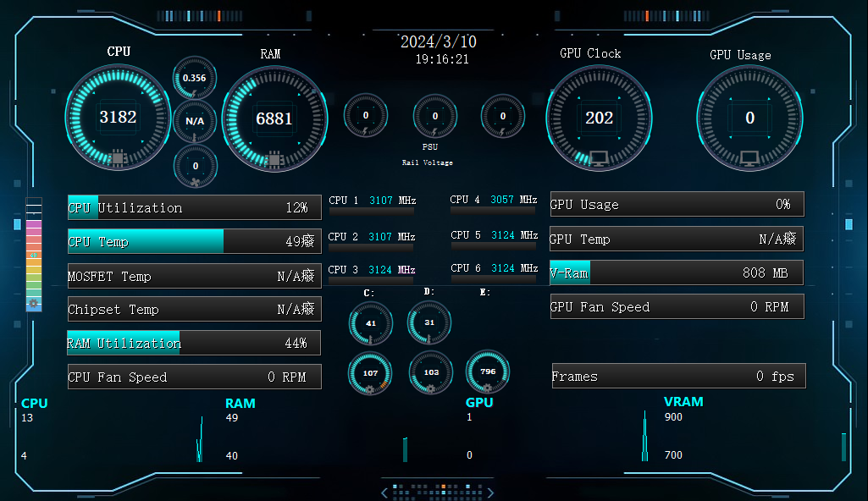Click the GPU Fan Speed readout row
This screenshot has height=501, width=868.
click(x=676, y=306)
